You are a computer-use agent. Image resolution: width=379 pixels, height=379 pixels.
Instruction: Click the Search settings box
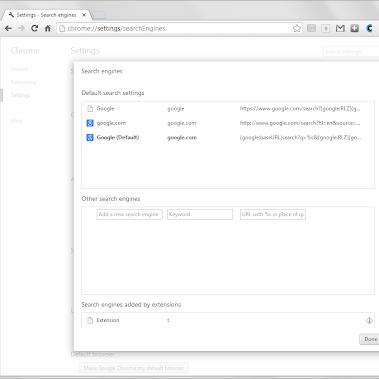coord(351,51)
